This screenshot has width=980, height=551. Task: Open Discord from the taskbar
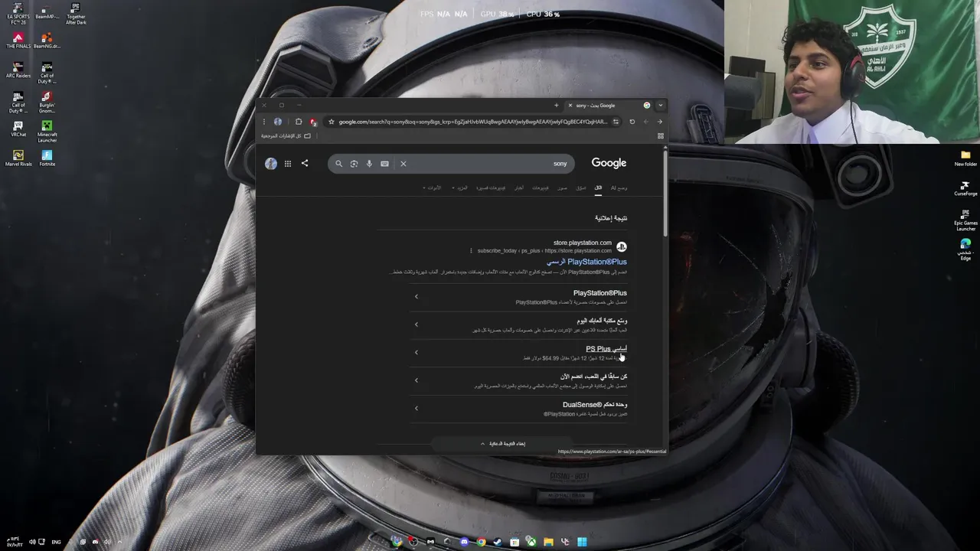(464, 542)
